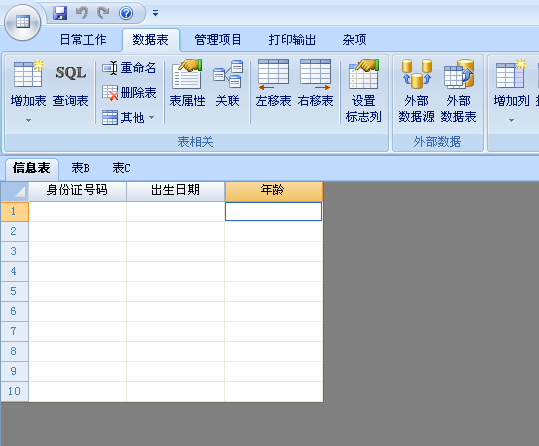The image size is (539, 446).
Task: Click the 左移表 move table left icon
Action: 273,74
